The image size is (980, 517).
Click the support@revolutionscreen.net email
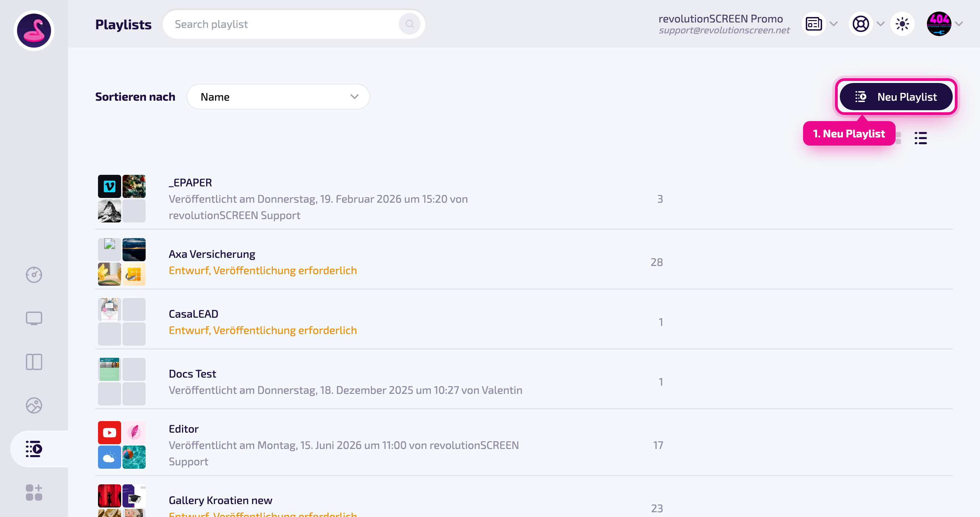tap(724, 30)
